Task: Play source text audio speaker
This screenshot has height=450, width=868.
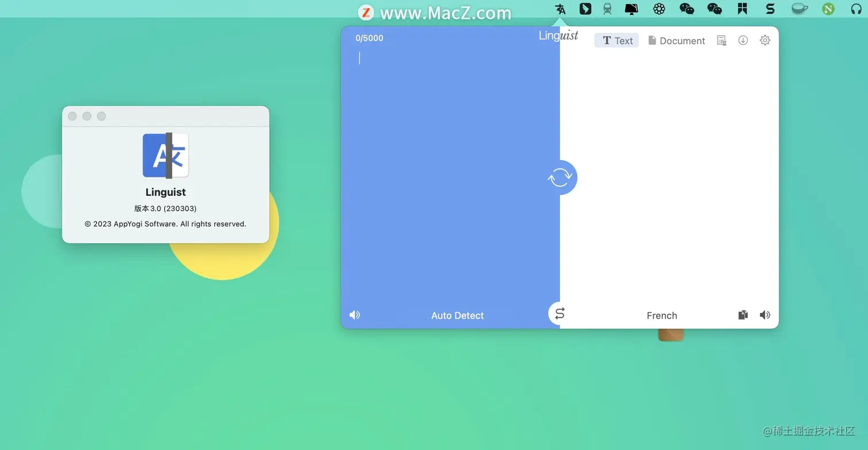Action: 355,315
